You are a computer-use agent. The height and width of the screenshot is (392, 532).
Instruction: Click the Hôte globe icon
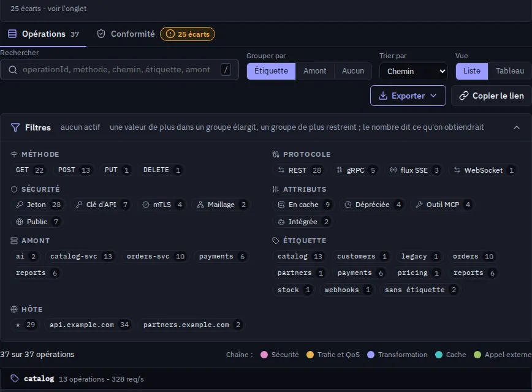pyautogui.click(x=14, y=309)
